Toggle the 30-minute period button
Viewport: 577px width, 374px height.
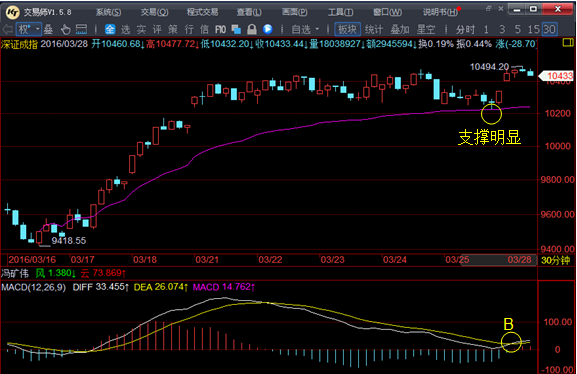(549, 29)
